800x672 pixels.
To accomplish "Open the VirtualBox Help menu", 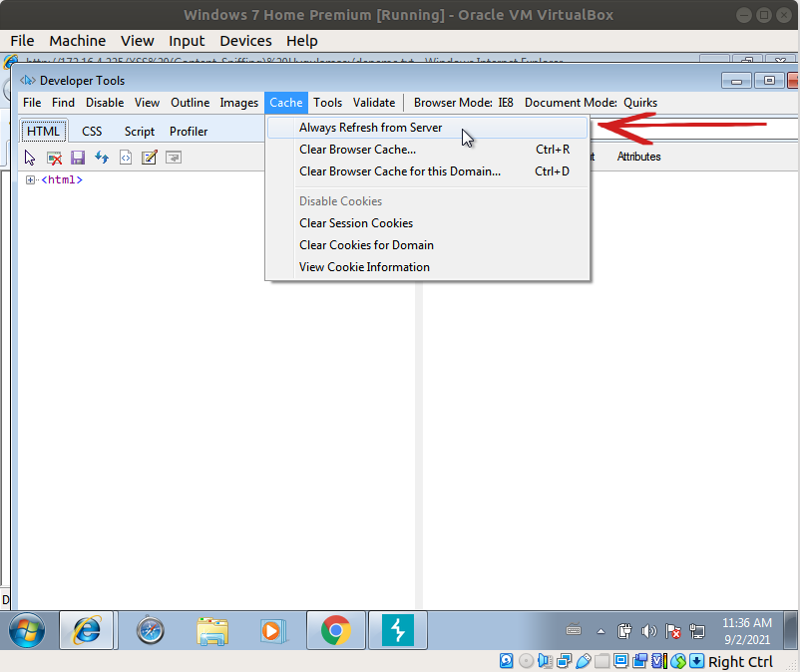I will tap(302, 41).
